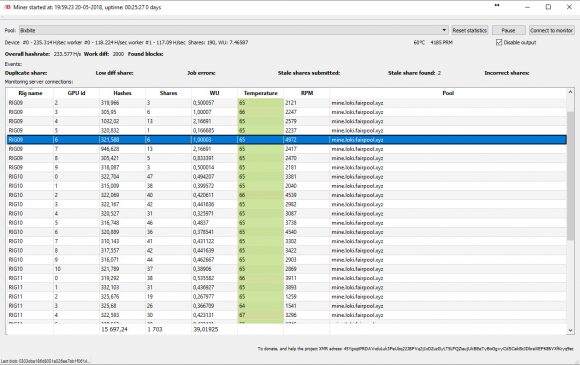The width and height of the screenshot is (580, 365).
Task: Click WU value 0,378541
Action: point(203,232)
